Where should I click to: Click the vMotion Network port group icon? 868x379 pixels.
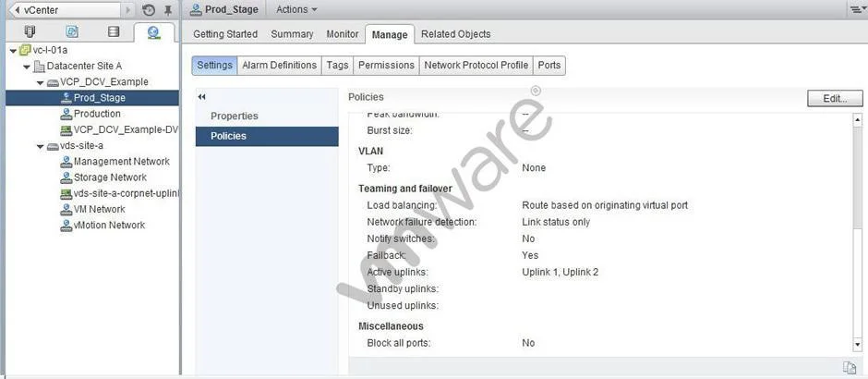click(x=66, y=226)
